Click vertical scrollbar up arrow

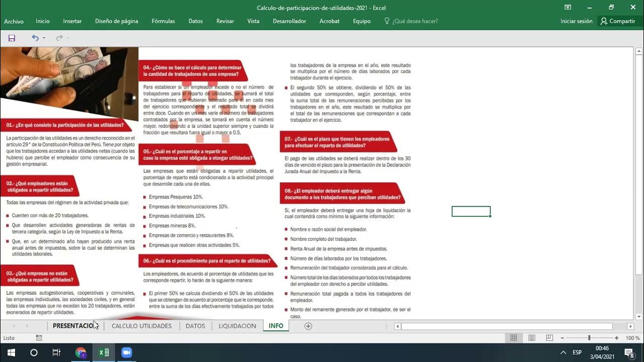(639, 51)
